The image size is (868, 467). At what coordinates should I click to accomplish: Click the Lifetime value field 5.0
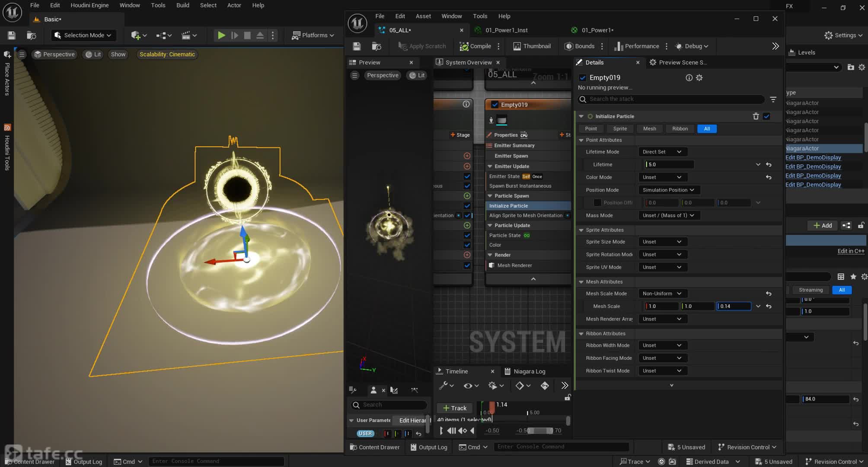coord(670,165)
